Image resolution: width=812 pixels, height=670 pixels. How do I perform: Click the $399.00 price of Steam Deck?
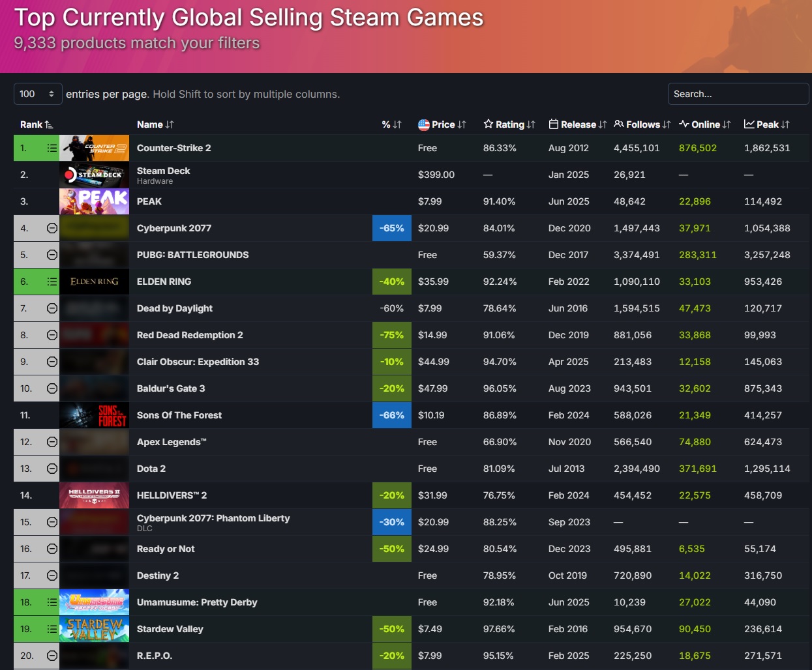pyautogui.click(x=436, y=175)
